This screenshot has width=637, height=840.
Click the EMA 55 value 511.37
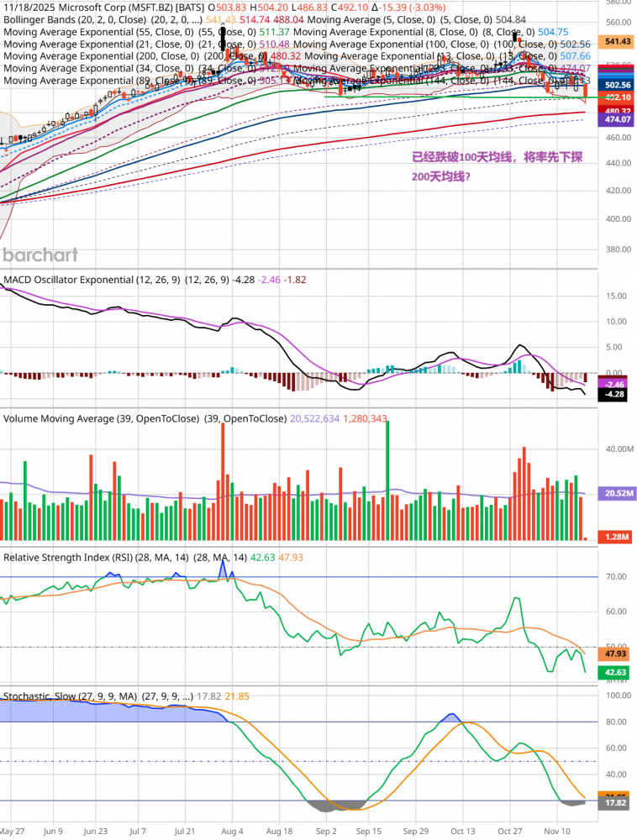click(275, 32)
